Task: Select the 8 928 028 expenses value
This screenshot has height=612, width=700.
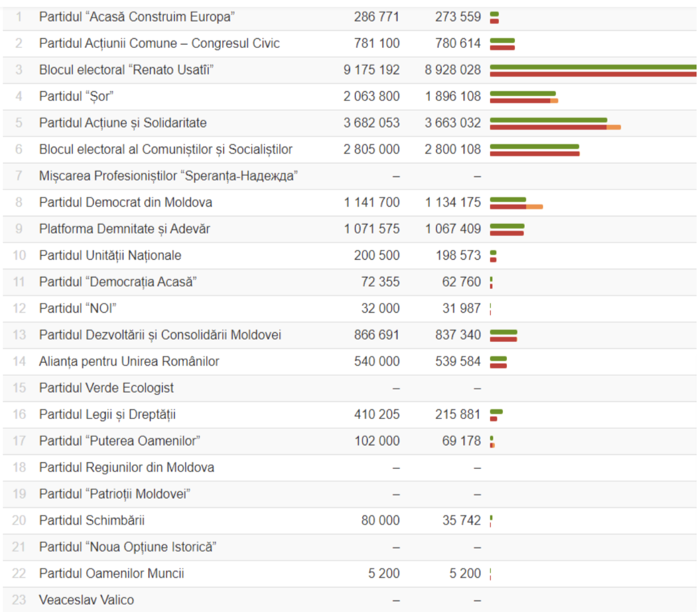Action: (453, 70)
